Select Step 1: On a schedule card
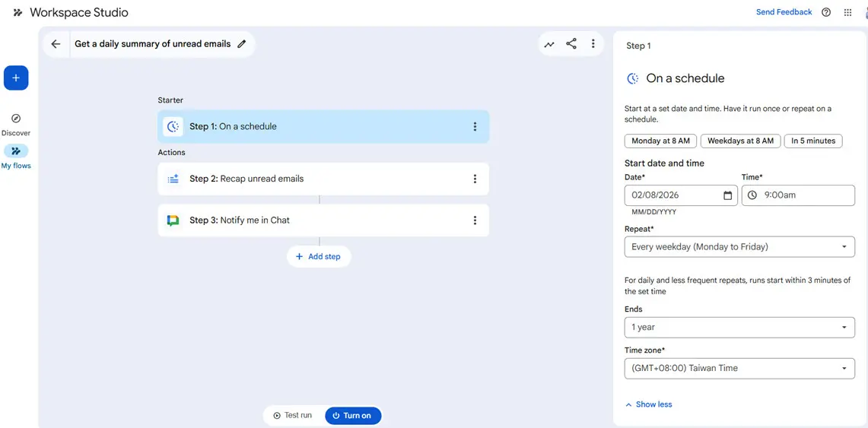Screen dimensions: 868x428 pos(323,127)
